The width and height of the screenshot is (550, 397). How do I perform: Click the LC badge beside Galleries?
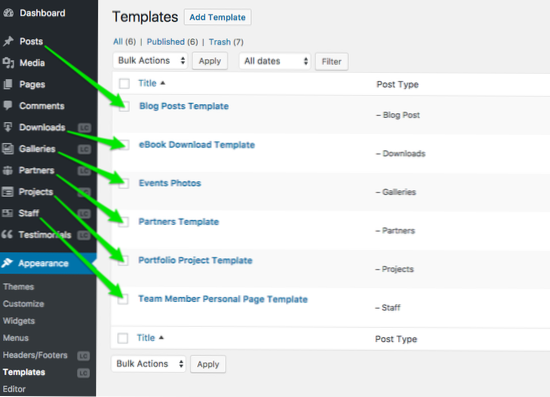coord(84,150)
